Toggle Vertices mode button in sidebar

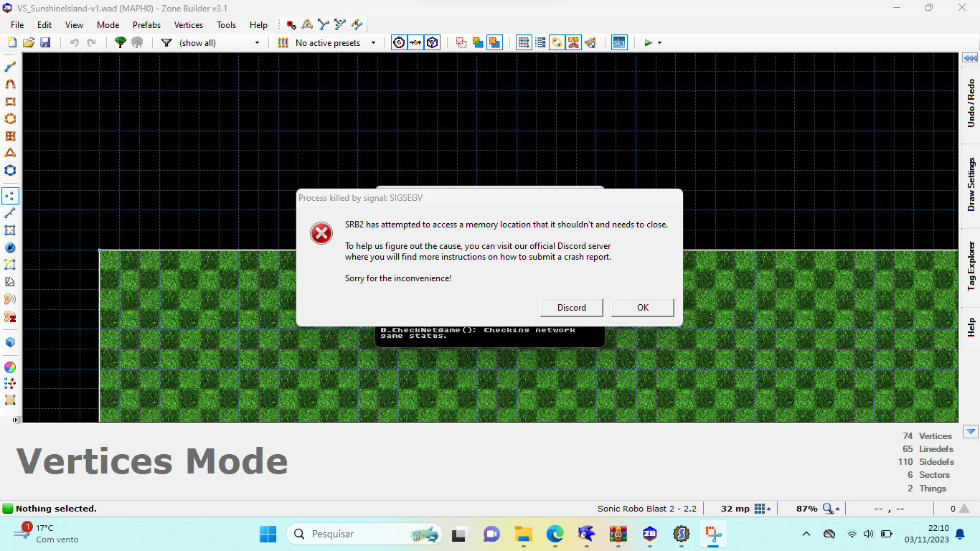(10, 196)
